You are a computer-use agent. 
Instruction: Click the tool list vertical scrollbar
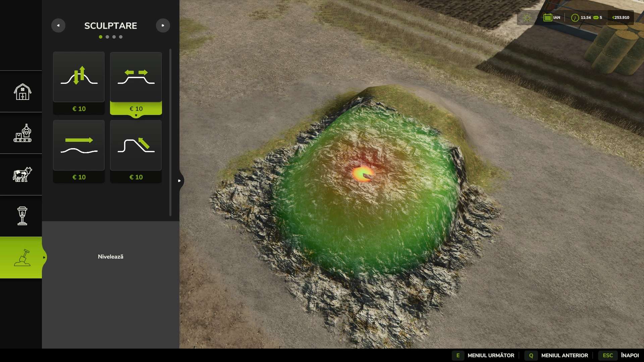[170, 132]
